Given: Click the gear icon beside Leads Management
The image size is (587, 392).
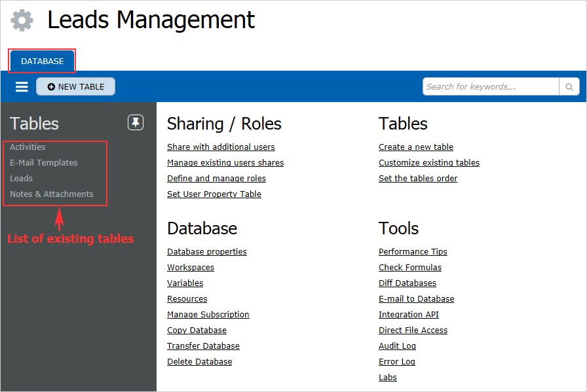Looking at the screenshot, I should 22,20.
